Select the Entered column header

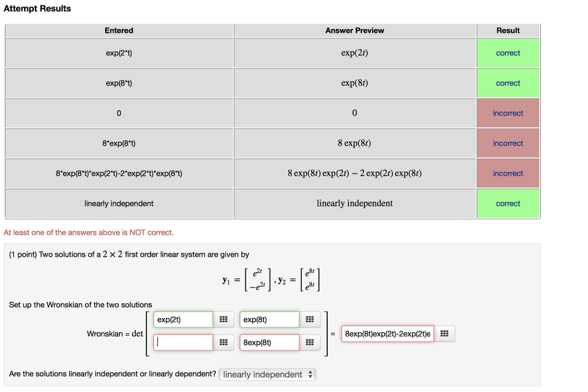pyautogui.click(x=119, y=30)
